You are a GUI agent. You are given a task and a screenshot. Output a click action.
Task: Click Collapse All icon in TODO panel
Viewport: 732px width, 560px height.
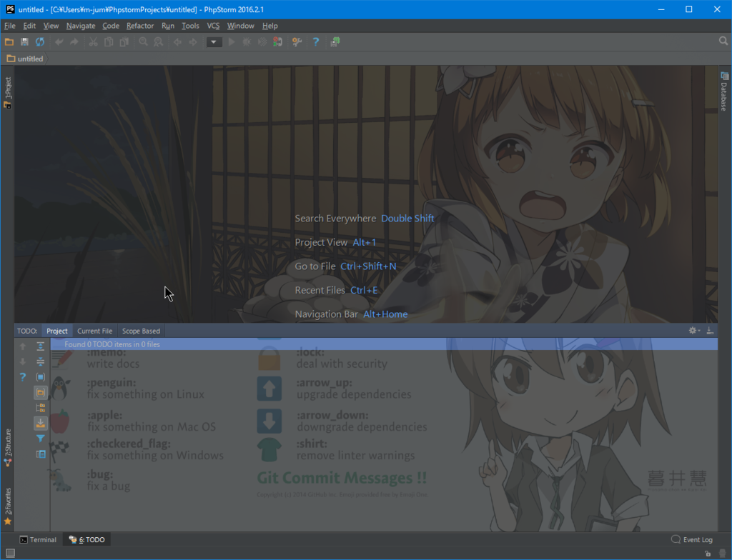pyautogui.click(x=41, y=361)
